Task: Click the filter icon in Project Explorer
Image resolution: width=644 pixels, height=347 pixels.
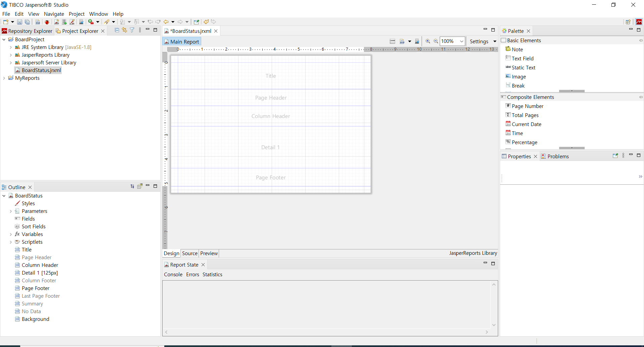Action: click(132, 30)
